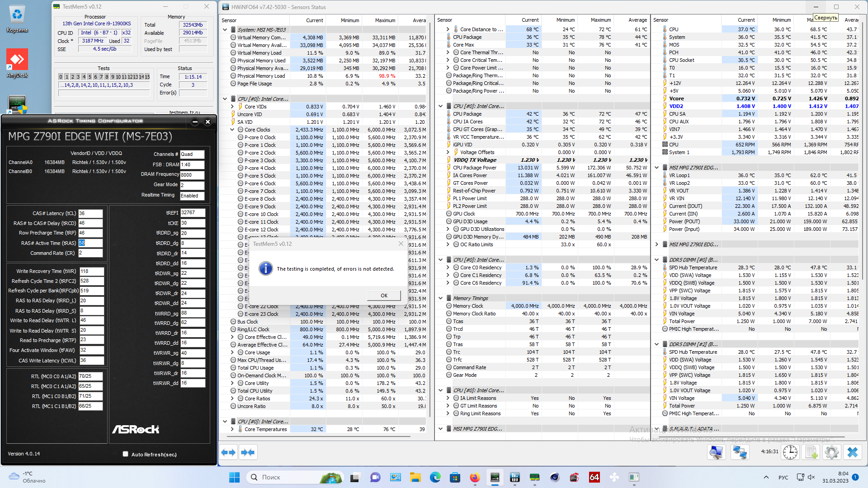Collapse the Memory Timings sensor group

(x=441, y=298)
